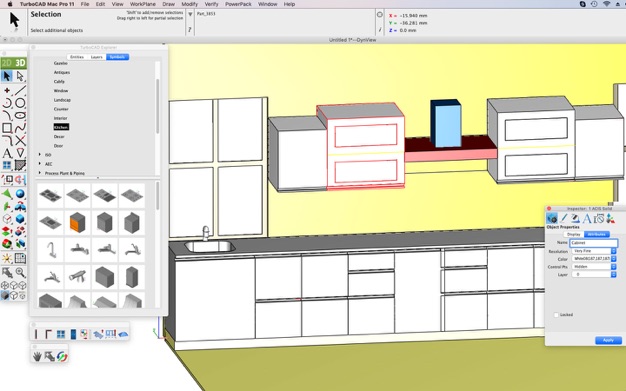Select the Spline curve tool

(20, 128)
